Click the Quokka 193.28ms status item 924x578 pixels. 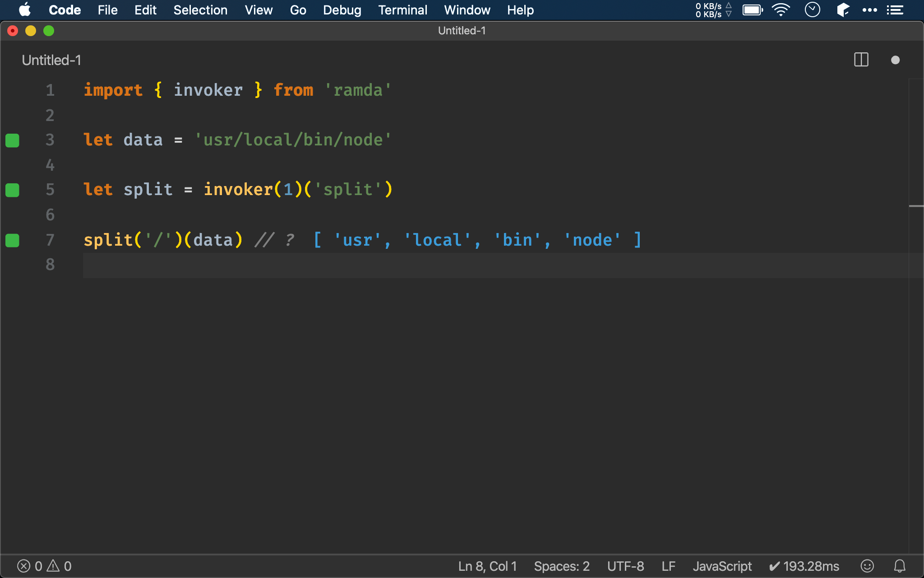pos(804,566)
